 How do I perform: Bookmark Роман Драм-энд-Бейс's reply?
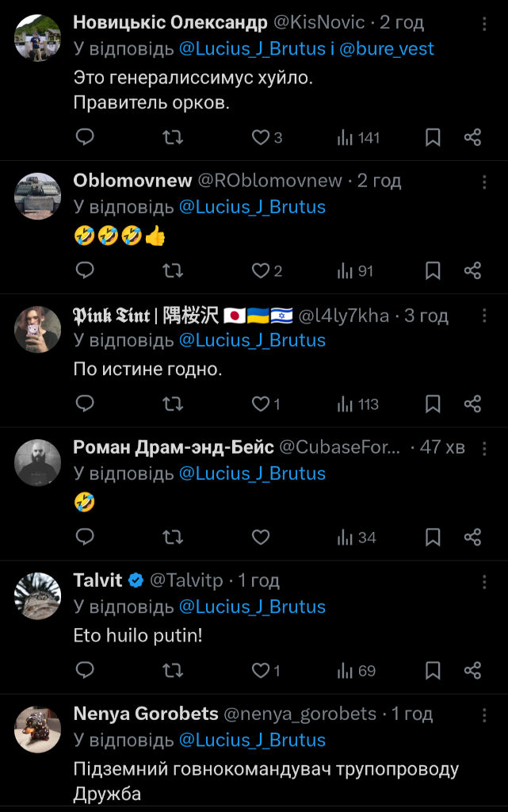click(433, 538)
